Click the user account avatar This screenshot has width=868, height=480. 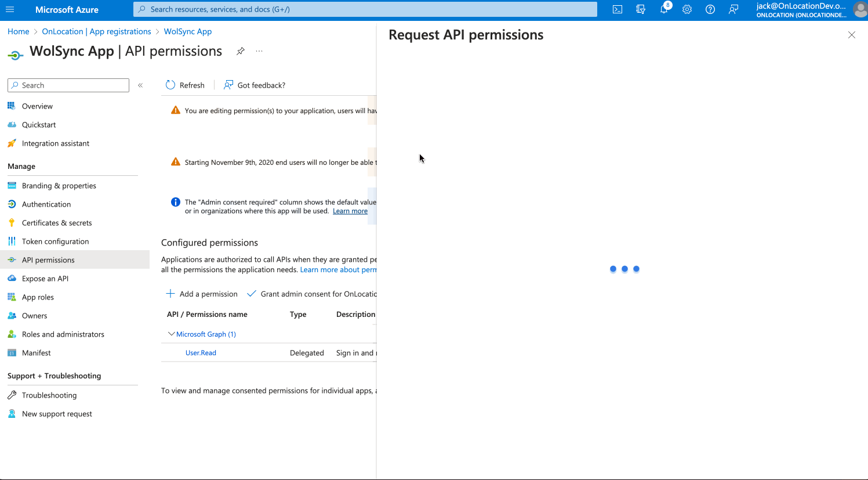pyautogui.click(x=860, y=9)
